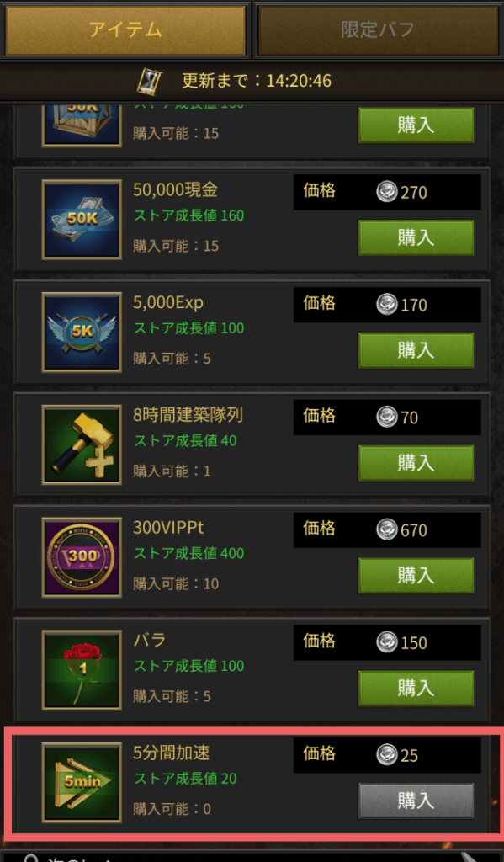504x862 pixels.
Task: Click 購入 for 8時間建築隊列
Action: tap(416, 464)
